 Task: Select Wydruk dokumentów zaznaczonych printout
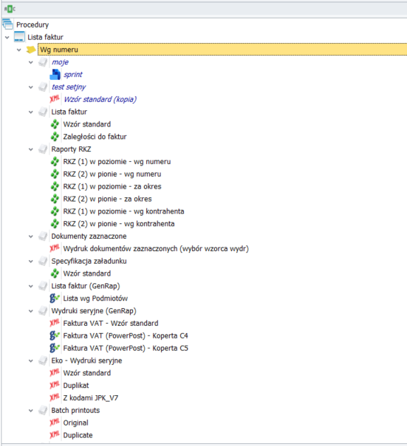[x=156, y=249]
